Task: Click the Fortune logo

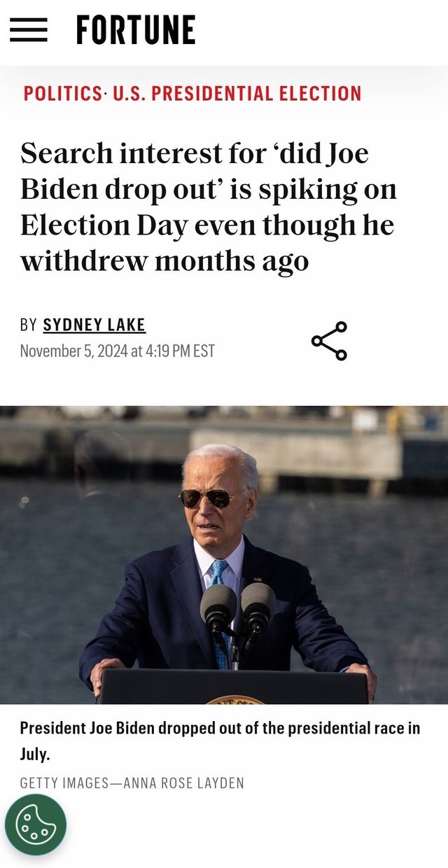Action: (136, 31)
